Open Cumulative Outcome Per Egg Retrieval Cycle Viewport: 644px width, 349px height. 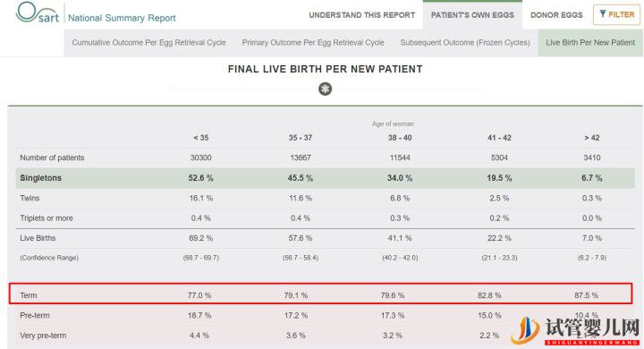point(148,42)
